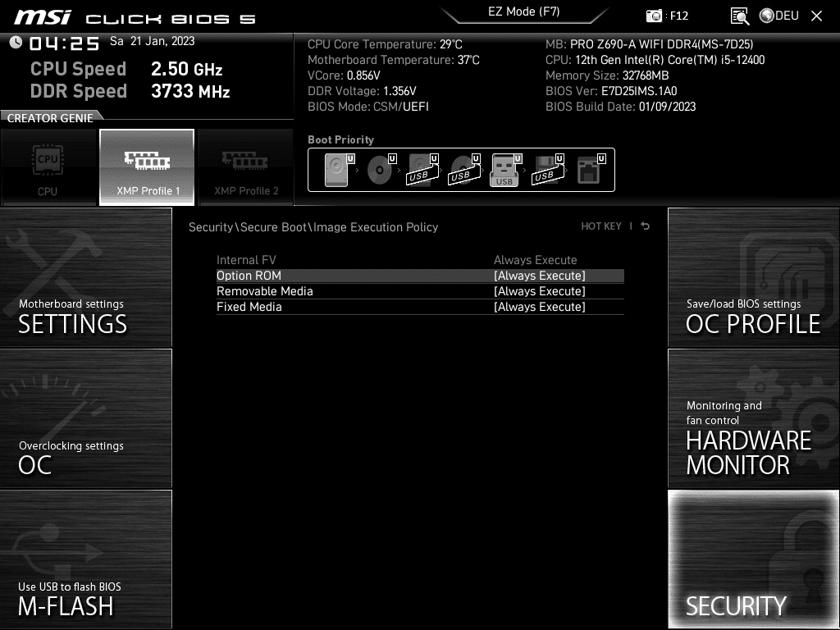Click the CPU Core Temperature reading
Image resolution: width=840 pixels, height=630 pixels.
pyautogui.click(x=385, y=44)
